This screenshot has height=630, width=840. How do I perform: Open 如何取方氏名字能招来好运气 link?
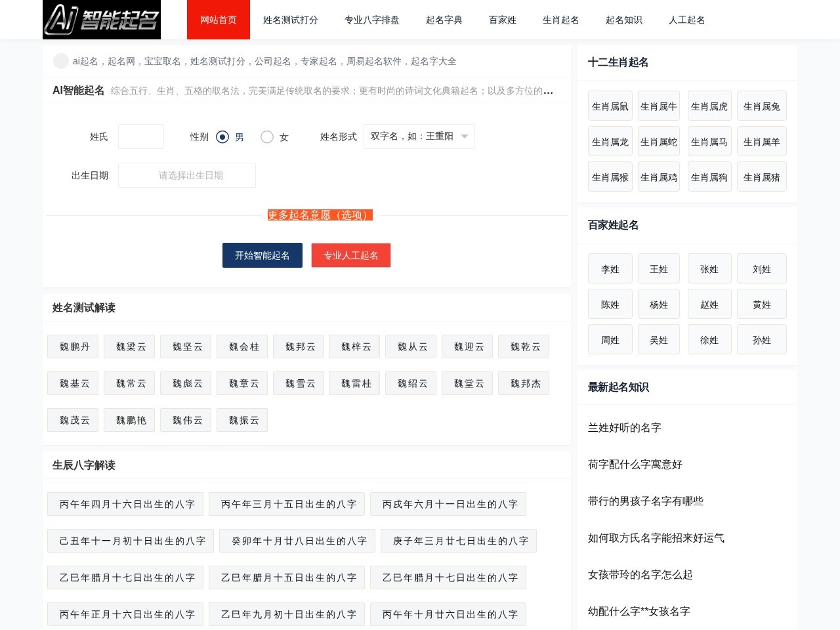click(656, 537)
